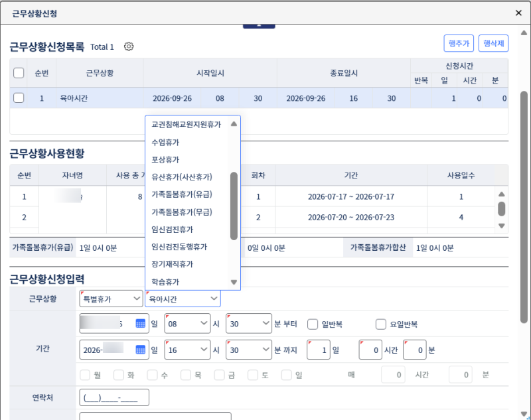Click the end date input field

click(114, 350)
